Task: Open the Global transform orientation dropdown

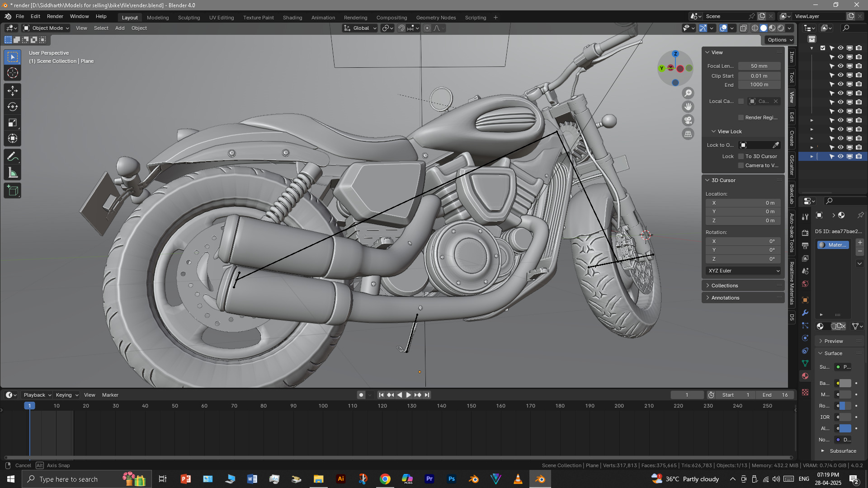Action: (x=360, y=28)
